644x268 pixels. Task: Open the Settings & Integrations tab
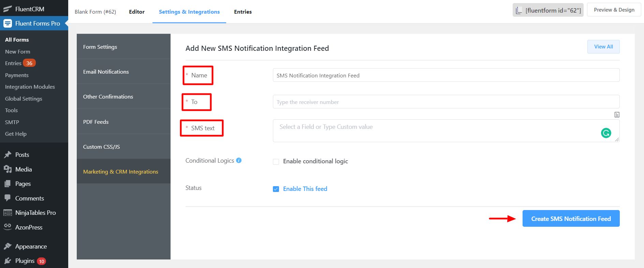tap(189, 12)
